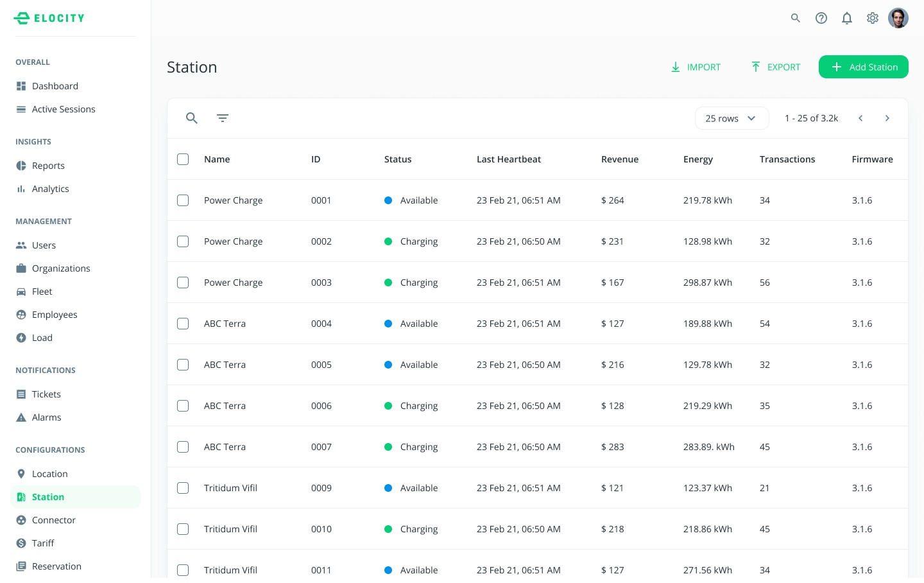Open the 25 rows dropdown
Screen dimensions: 924x583
[732, 118]
